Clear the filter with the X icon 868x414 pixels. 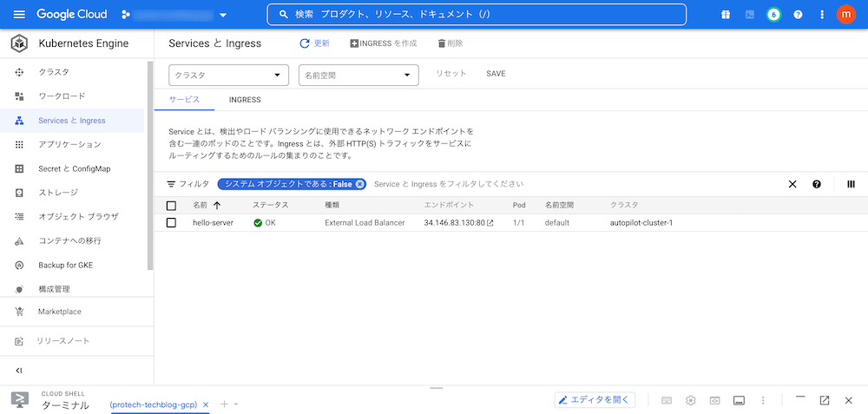pos(792,184)
